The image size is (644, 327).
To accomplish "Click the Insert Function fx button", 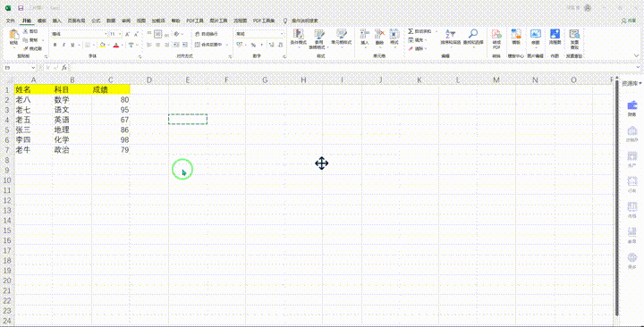I will tap(64, 67).
